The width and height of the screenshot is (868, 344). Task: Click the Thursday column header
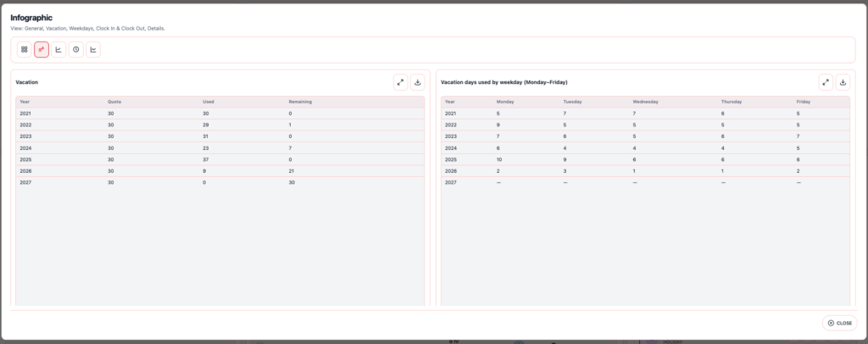pyautogui.click(x=731, y=102)
